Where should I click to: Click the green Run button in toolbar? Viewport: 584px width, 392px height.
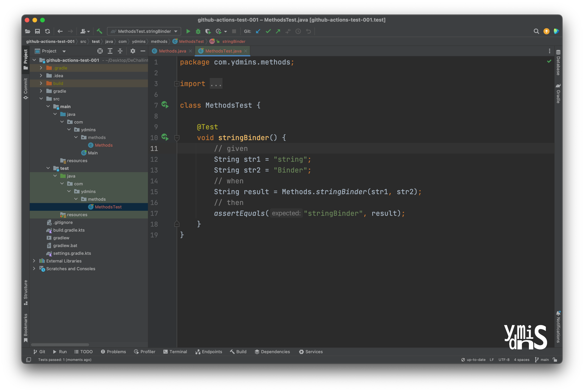[188, 31]
